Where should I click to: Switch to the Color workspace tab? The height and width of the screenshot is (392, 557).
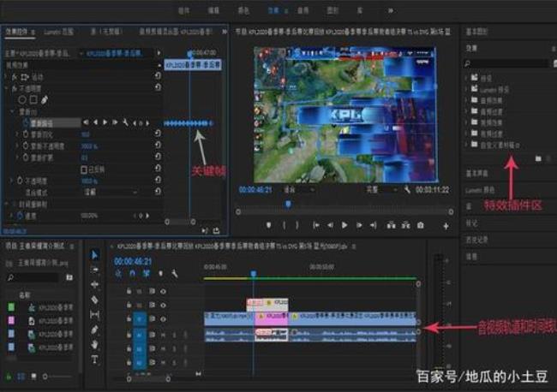pos(243,10)
